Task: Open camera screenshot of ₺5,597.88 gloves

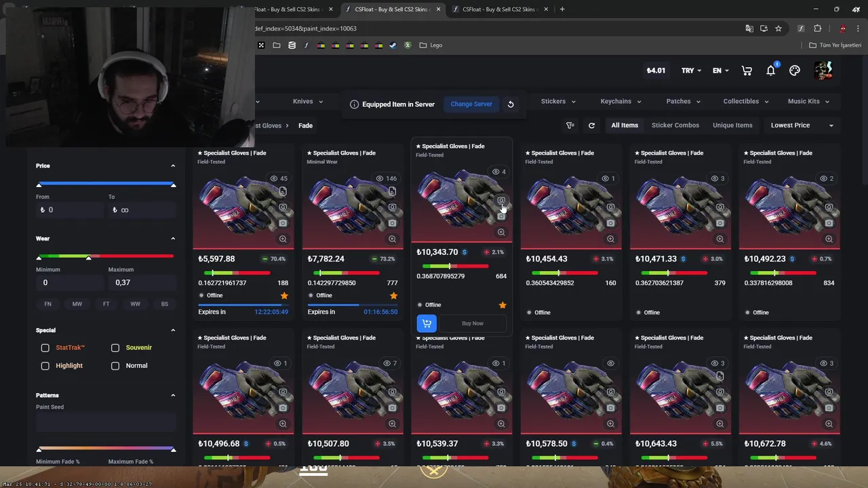Action: 283,224
